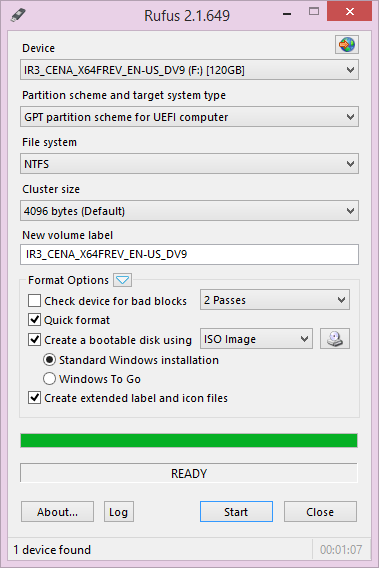The height and width of the screenshot is (568, 379).
Task: Click the About... button
Action: point(57,512)
